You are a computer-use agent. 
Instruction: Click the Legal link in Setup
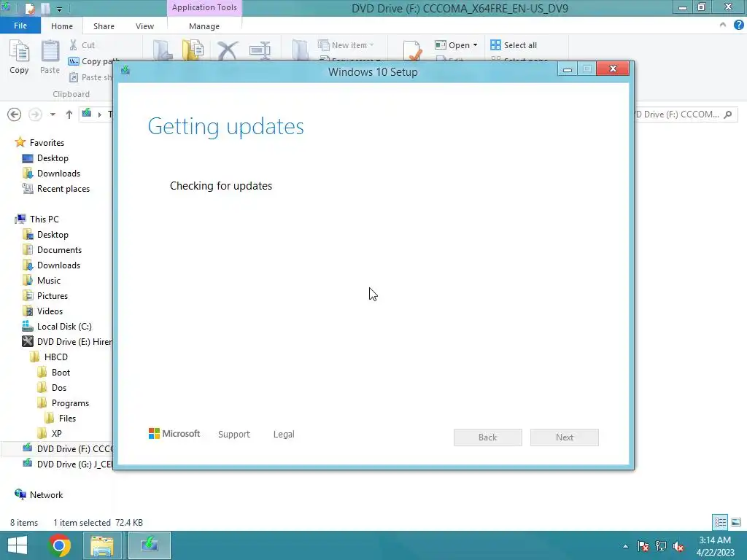coord(284,435)
